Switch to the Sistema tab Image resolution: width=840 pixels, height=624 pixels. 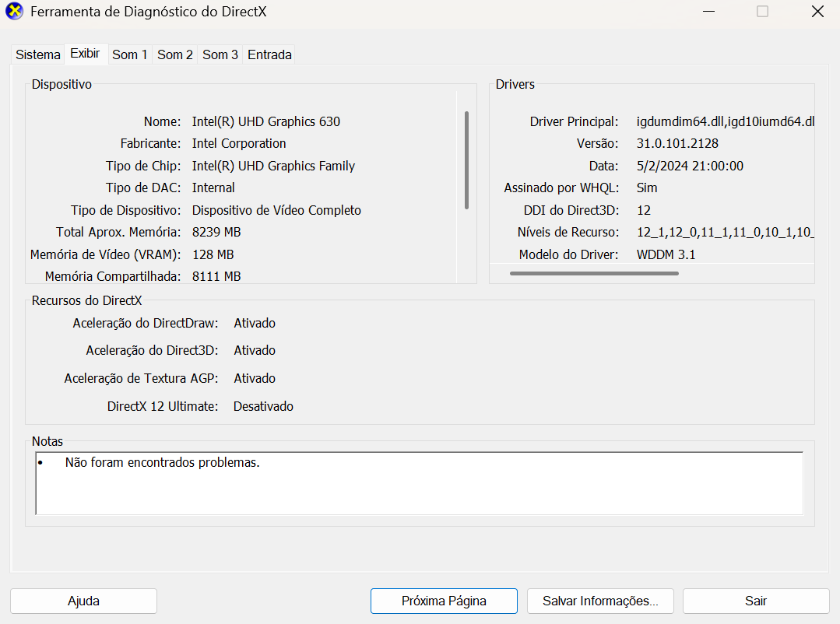pyautogui.click(x=38, y=54)
